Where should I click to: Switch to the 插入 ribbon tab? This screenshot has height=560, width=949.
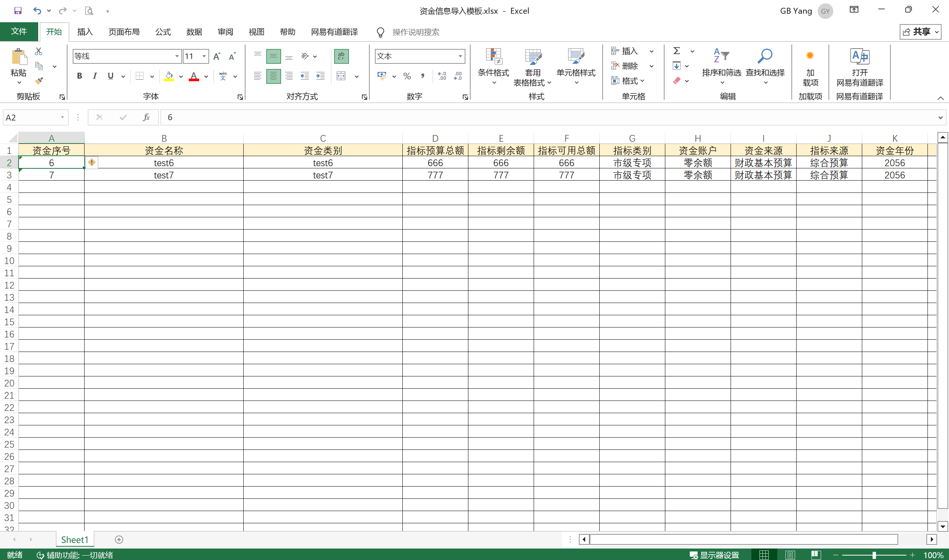(x=85, y=32)
